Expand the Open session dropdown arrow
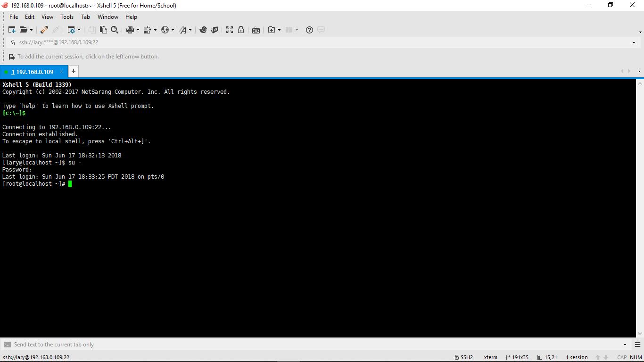 [x=32, y=30]
